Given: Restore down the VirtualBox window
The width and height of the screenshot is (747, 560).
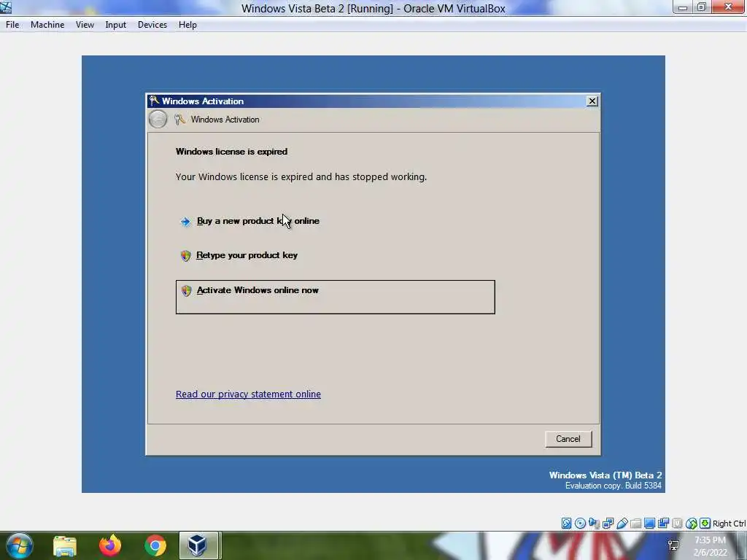Looking at the screenshot, I should point(701,7).
